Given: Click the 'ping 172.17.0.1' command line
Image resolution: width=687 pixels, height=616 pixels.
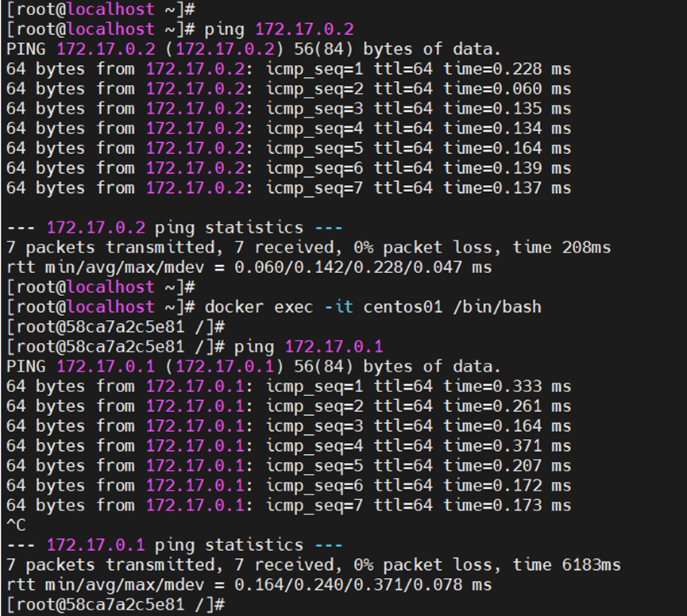Looking at the screenshot, I should pyautogui.click(x=195, y=347).
